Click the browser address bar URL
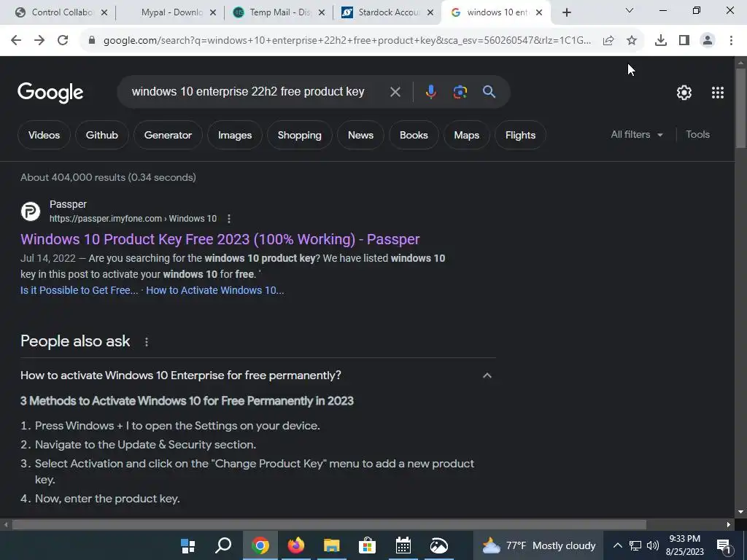The height and width of the screenshot is (560, 747). [x=347, y=41]
